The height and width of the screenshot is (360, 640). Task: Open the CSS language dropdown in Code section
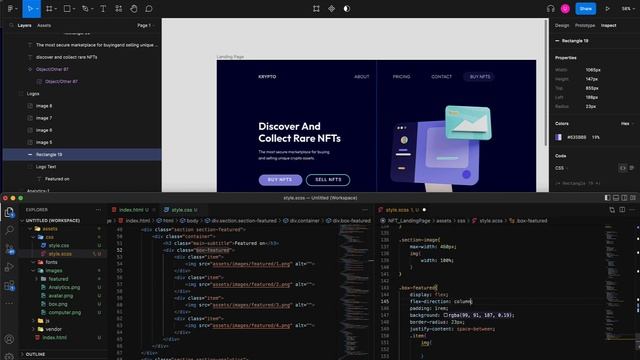[561, 168]
